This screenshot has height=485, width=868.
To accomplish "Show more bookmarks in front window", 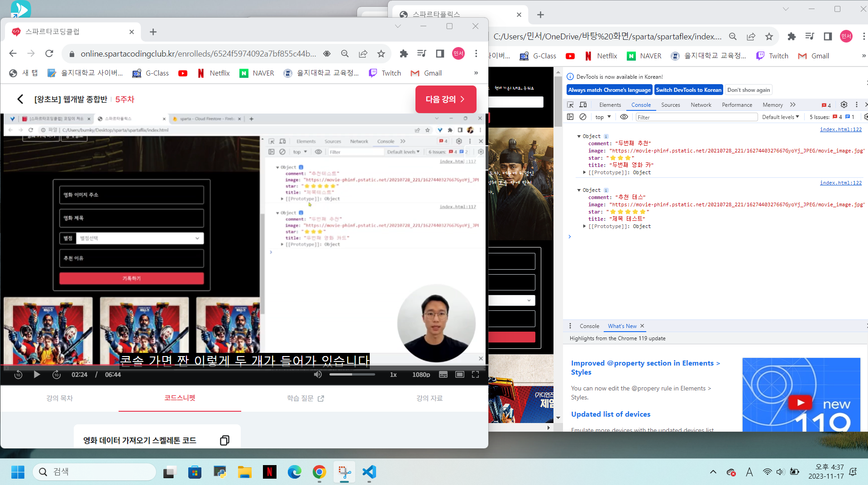I will click(x=476, y=73).
